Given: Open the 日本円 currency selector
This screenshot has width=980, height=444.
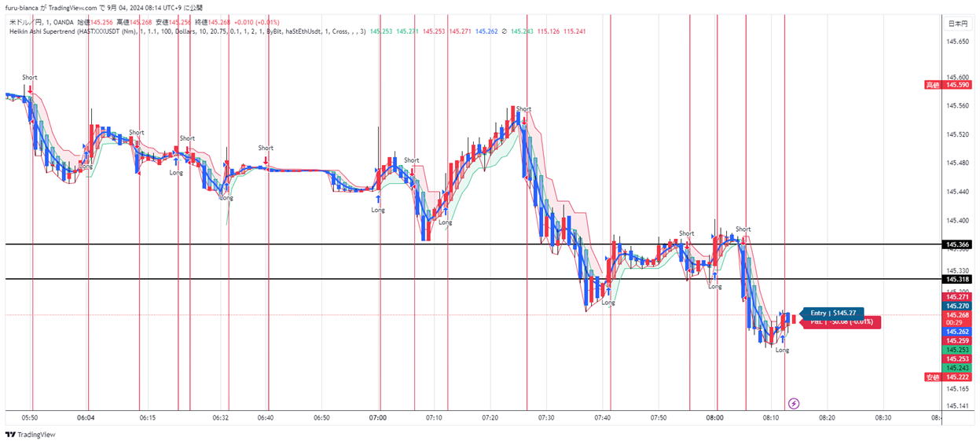Looking at the screenshot, I should [956, 23].
